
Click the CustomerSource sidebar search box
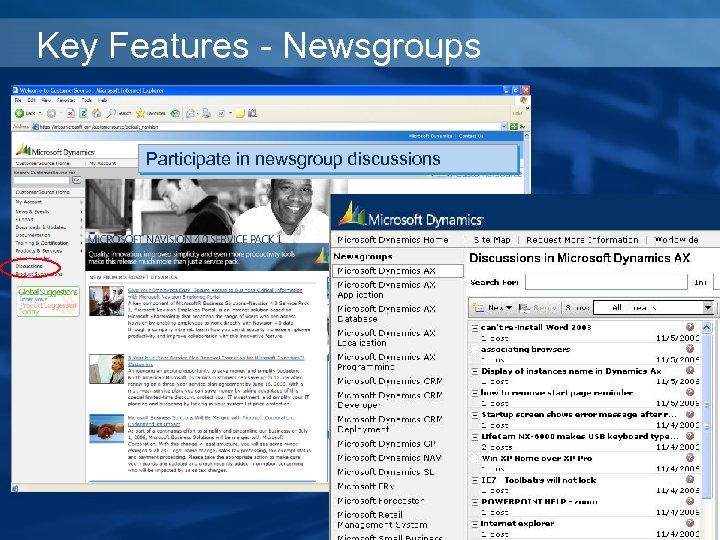[42, 180]
